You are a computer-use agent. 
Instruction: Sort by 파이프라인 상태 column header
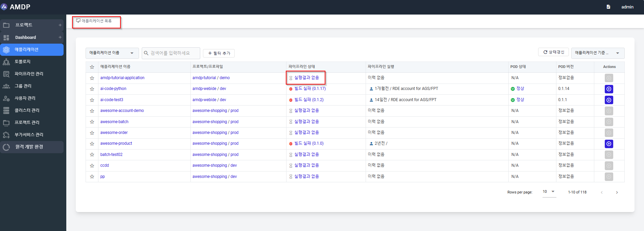(x=302, y=67)
